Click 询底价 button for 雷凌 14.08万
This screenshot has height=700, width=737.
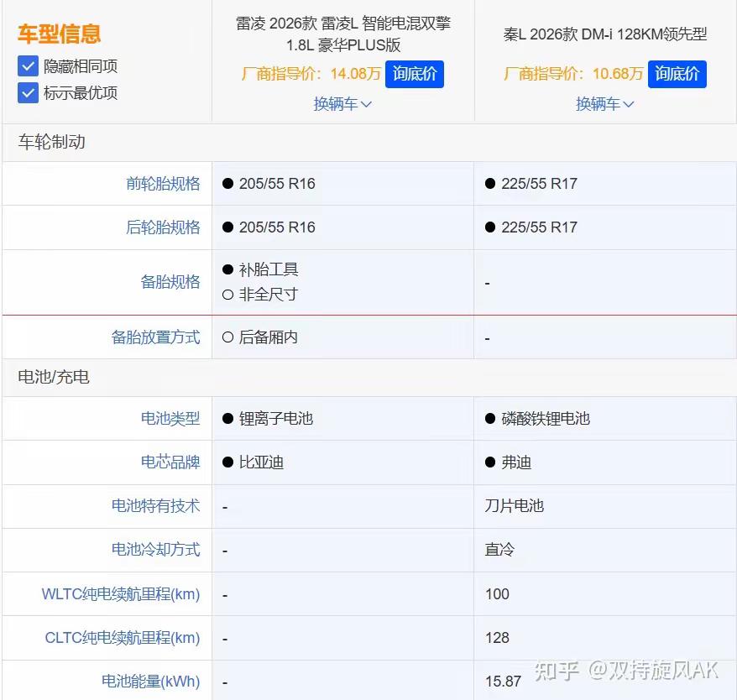(414, 74)
